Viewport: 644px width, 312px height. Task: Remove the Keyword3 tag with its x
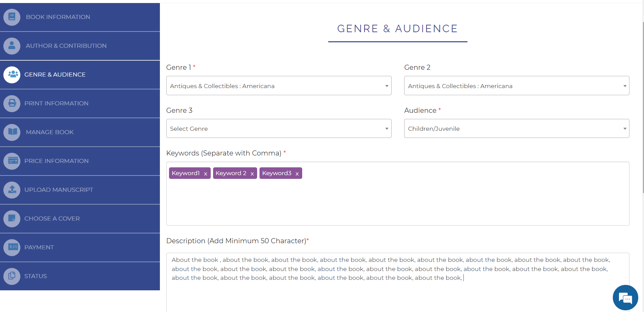pos(297,173)
